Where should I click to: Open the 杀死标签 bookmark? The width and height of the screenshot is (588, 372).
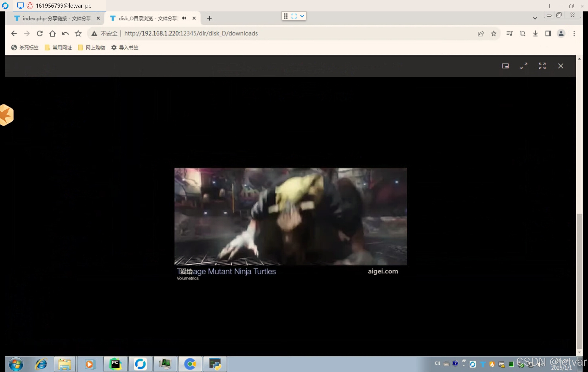(x=25, y=48)
